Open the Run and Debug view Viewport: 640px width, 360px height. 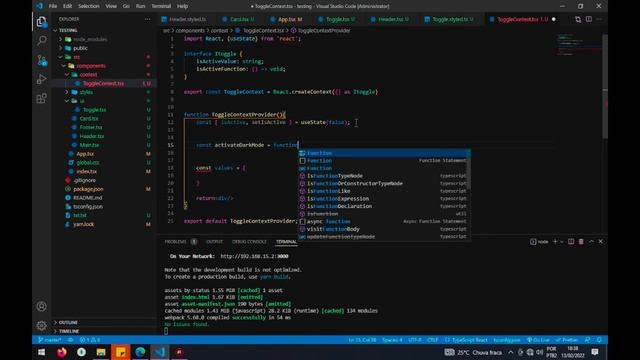[41, 79]
